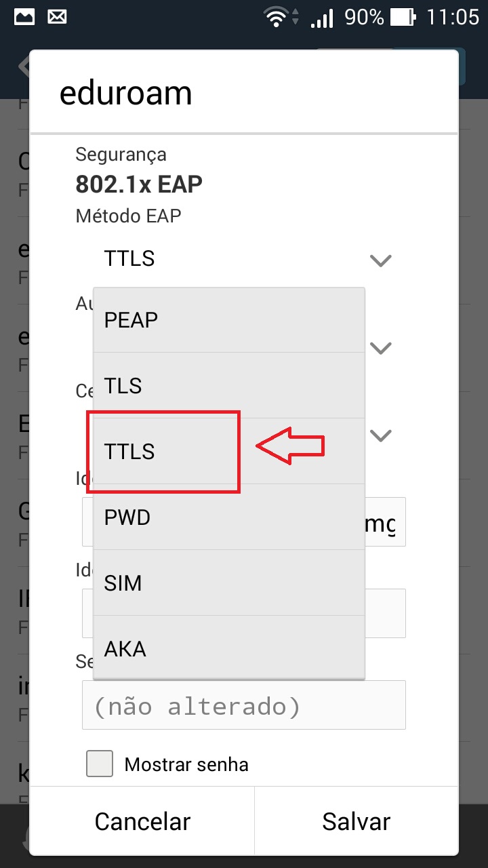
Task: Tap the battery icon in status bar
Action: pyautogui.click(x=403, y=18)
